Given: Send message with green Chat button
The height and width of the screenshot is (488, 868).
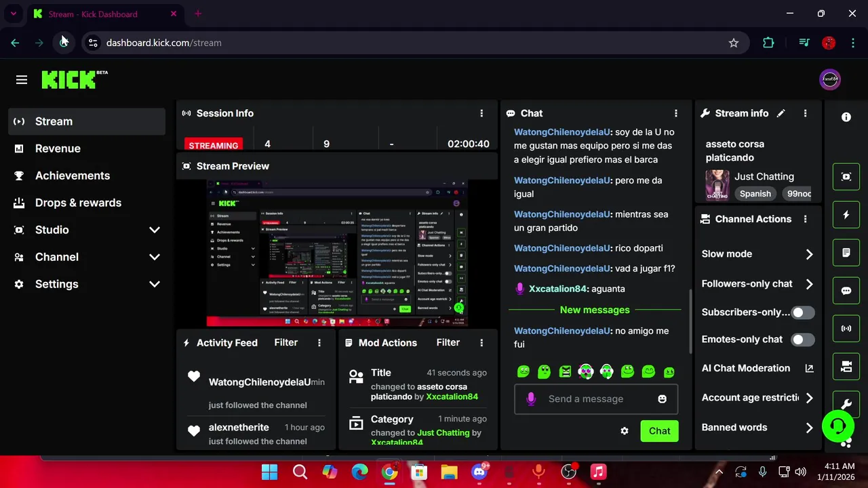Looking at the screenshot, I should coord(659,431).
